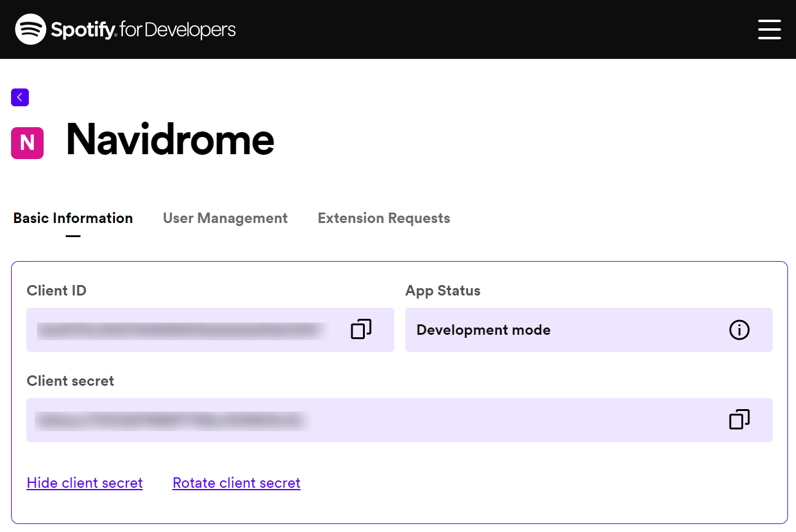This screenshot has width=796, height=532.
Task: Click the pink Navidrome app icon
Action: [x=28, y=143]
